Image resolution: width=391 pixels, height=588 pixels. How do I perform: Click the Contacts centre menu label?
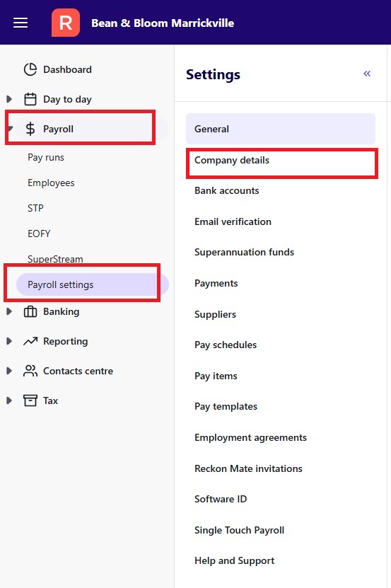click(78, 371)
